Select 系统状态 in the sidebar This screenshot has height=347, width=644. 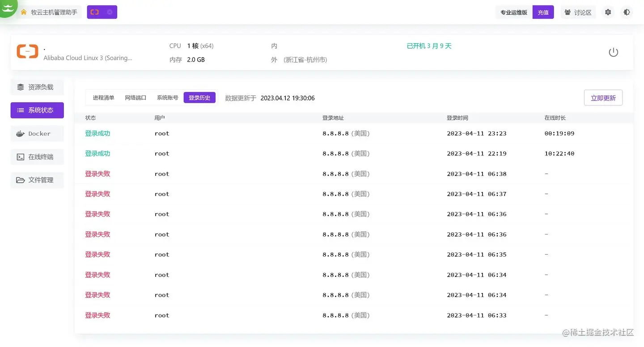tap(37, 110)
